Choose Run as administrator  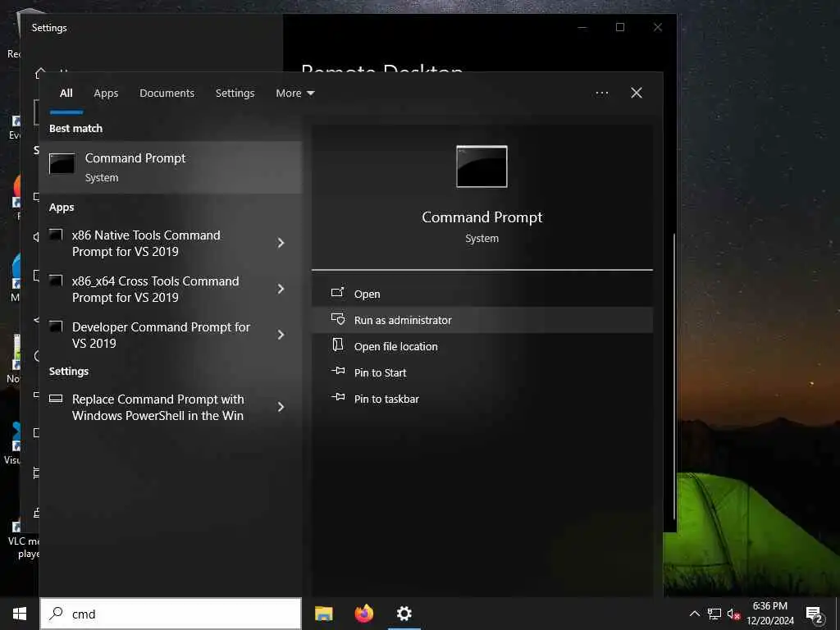[x=482, y=321]
